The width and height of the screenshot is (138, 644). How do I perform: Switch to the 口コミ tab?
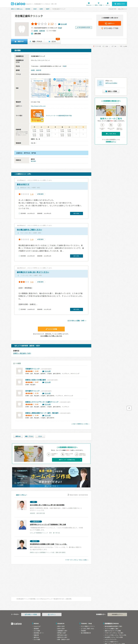pos(53,42)
